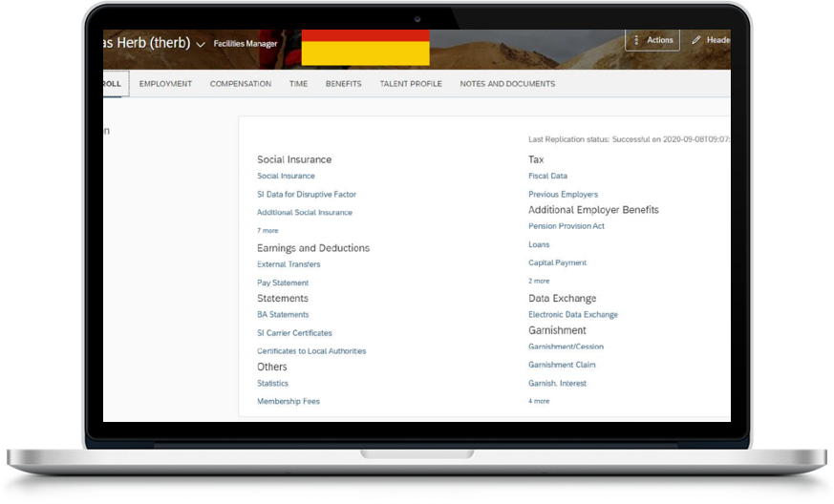Open the Pay Statement link

pyautogui.click(x=283, y=283)
